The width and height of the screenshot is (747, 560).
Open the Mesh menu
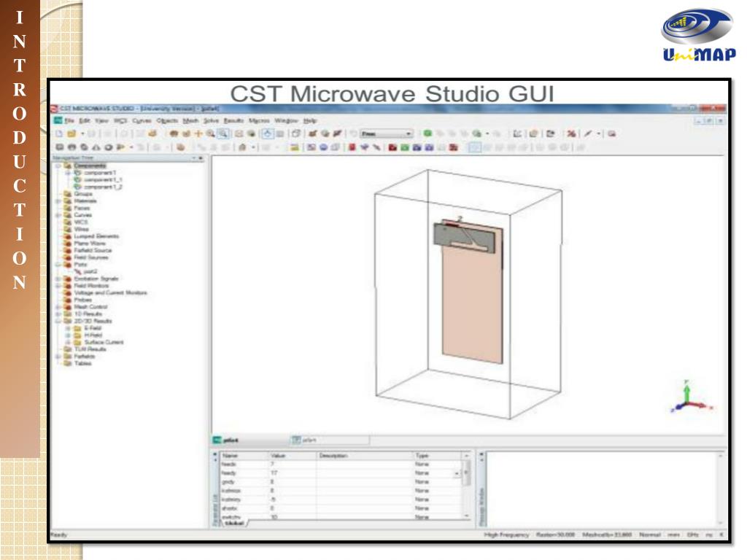(x=190, y=120)
